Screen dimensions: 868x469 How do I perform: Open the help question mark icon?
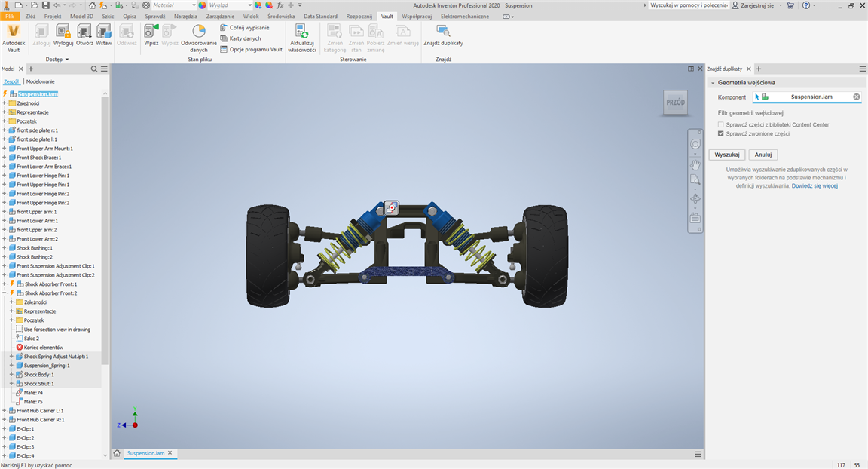[x=806, y=5]
